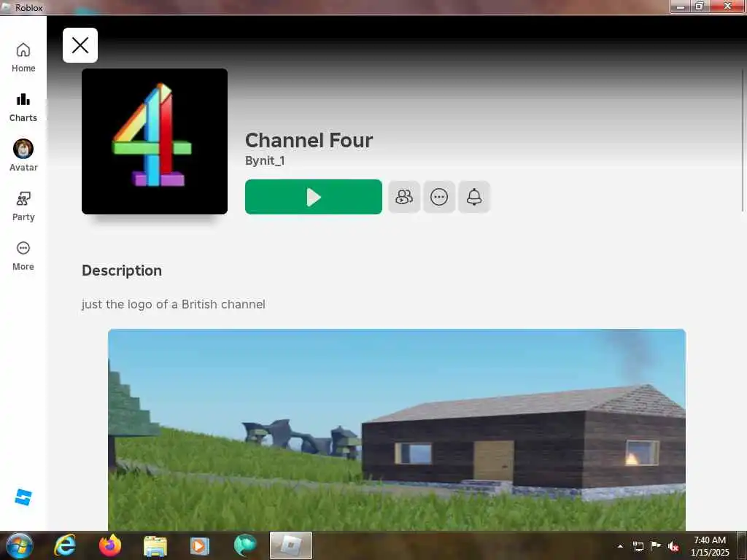The height and width of the screenshot is (560, 747).
Task: Launch Internet Explorer from taskbar
Action: click(65, 545)
